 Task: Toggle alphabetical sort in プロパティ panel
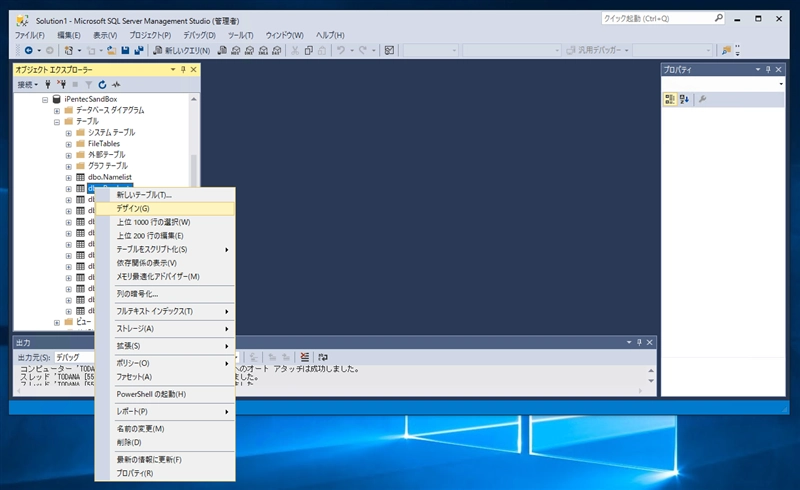684,99
